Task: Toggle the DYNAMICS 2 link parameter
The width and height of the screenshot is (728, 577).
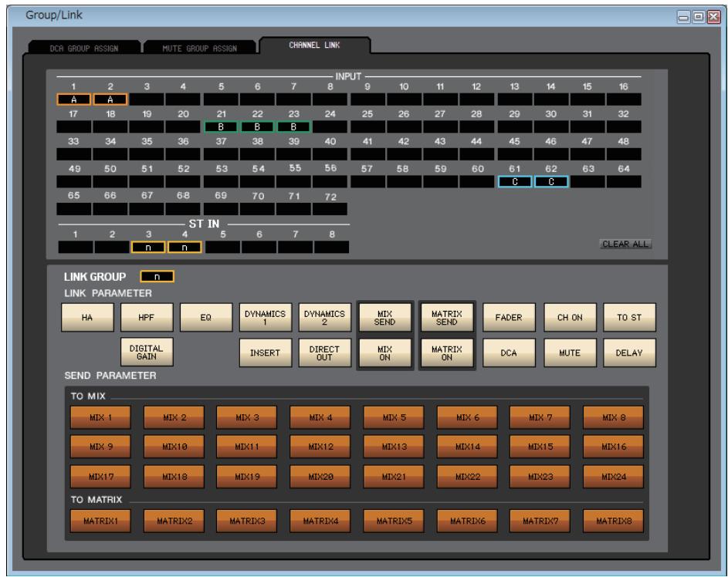Action: click(x=324, y=317)
